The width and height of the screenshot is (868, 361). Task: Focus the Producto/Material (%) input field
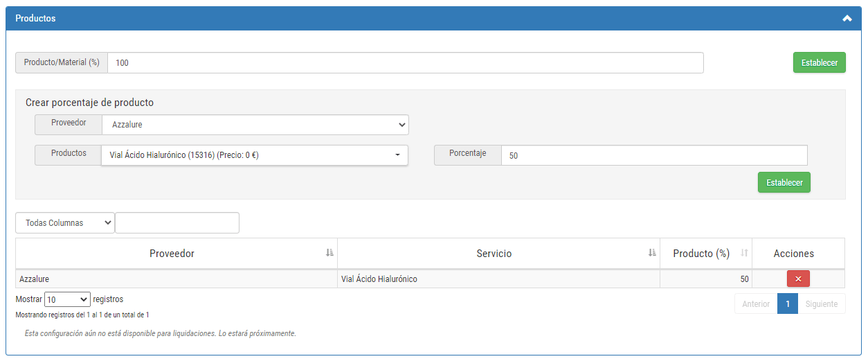(406, 62)
